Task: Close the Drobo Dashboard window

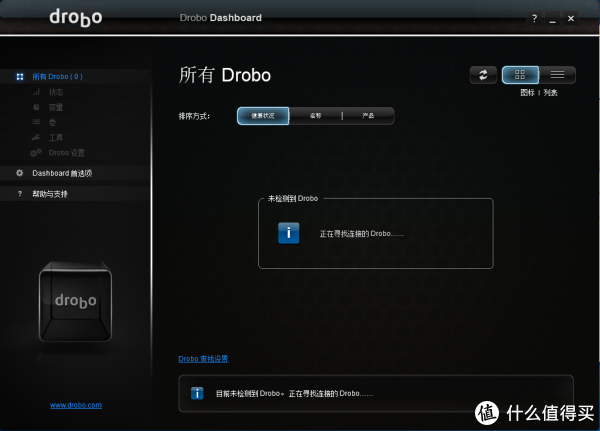Action: (571, 18)
